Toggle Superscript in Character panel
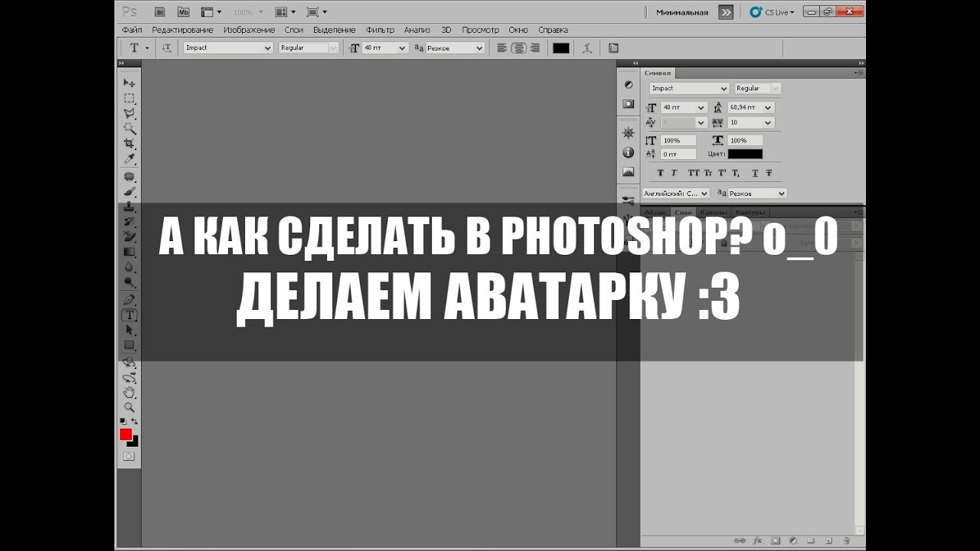980x551 pixels. 721,174
